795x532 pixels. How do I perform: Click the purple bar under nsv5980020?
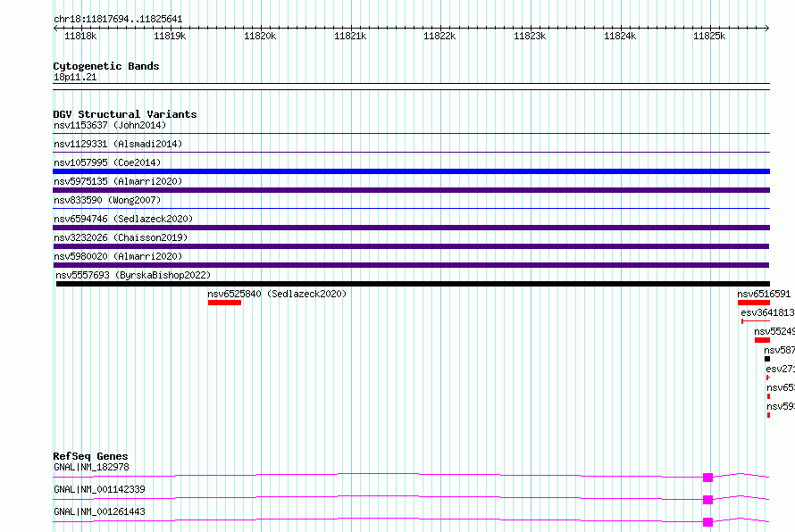(411, 265)
